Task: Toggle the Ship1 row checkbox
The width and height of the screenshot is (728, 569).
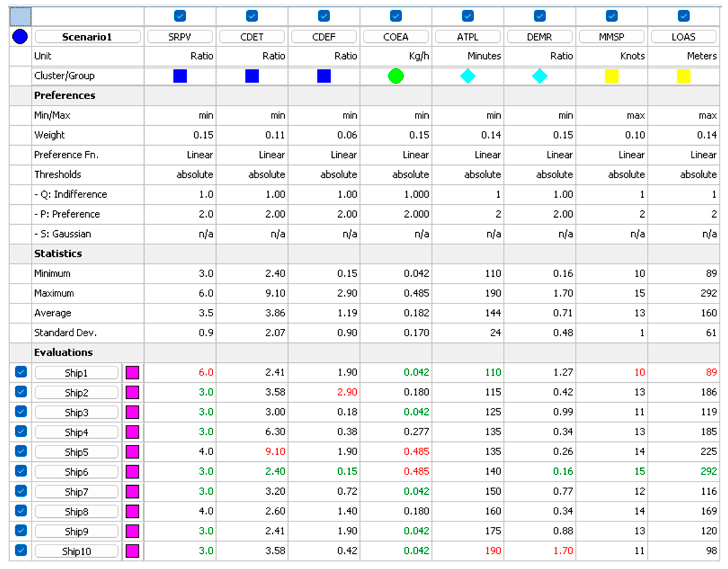Action: tap(21, 372)
